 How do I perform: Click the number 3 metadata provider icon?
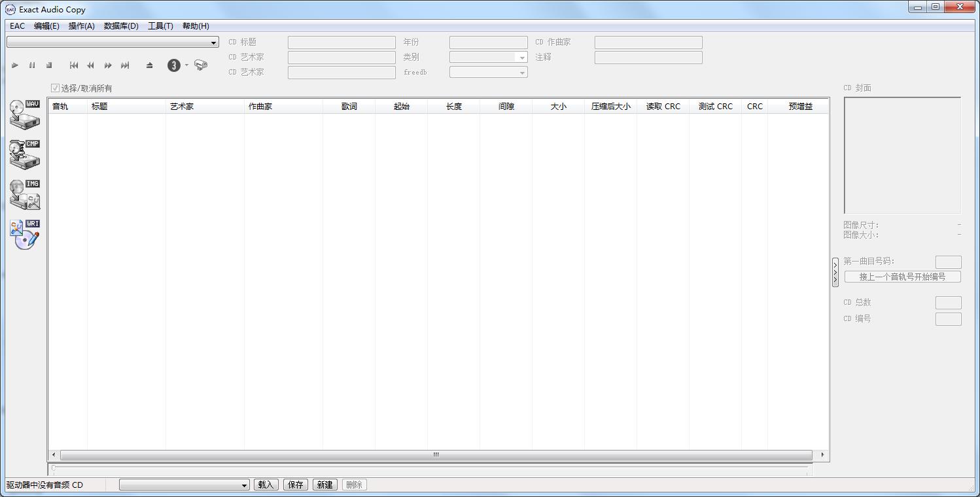[x=174, y=65]
